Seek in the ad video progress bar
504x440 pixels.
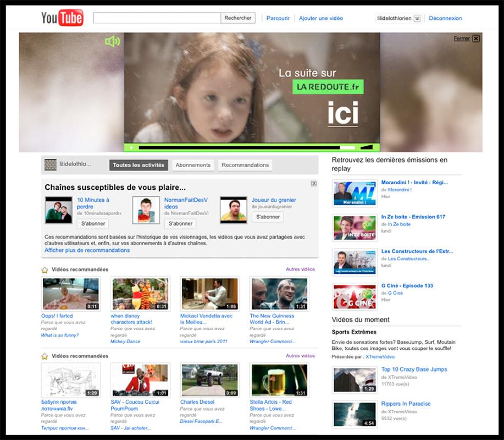[247, 147]
